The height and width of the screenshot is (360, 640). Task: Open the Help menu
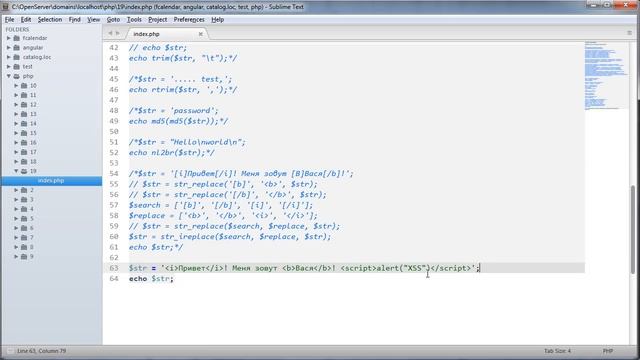(218, 20)
